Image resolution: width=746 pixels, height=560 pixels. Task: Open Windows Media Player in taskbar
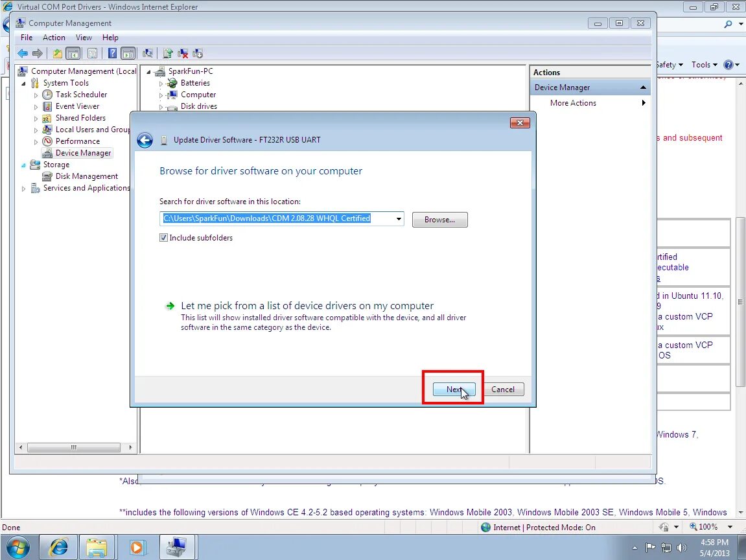click(137, 548)
